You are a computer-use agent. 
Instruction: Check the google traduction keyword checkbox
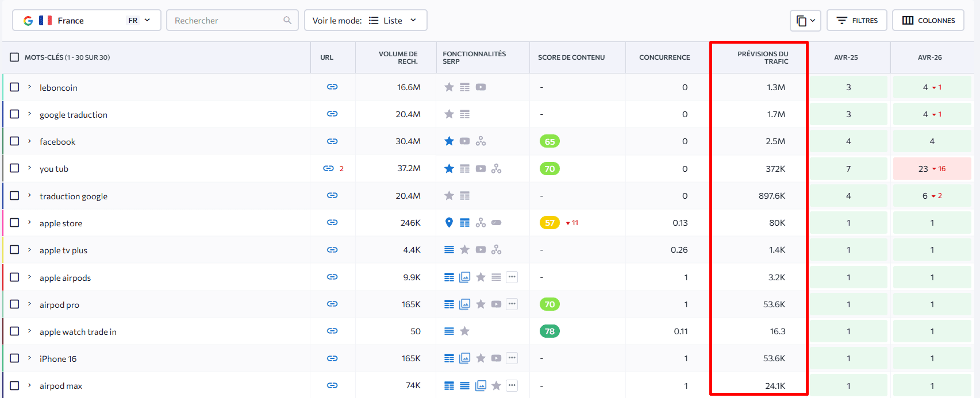(14, 114)
